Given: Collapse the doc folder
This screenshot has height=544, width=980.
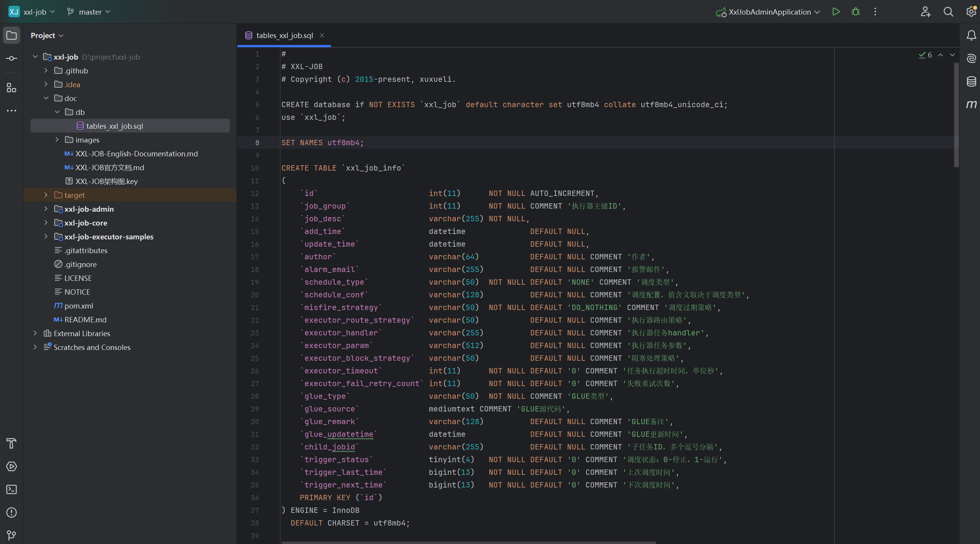Looking at the screenshot, I should pyautogui.click(x=46, y=98).
